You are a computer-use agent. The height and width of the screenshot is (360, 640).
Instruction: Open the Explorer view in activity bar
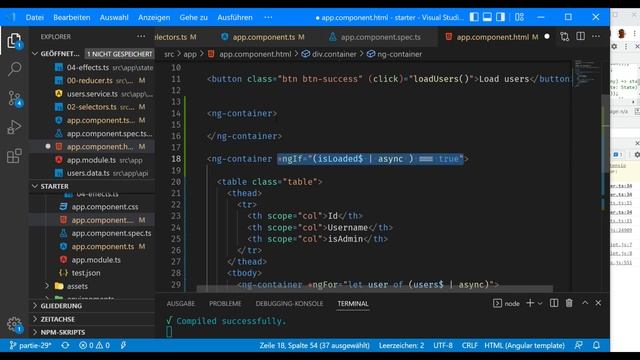(x=14, y=41)
